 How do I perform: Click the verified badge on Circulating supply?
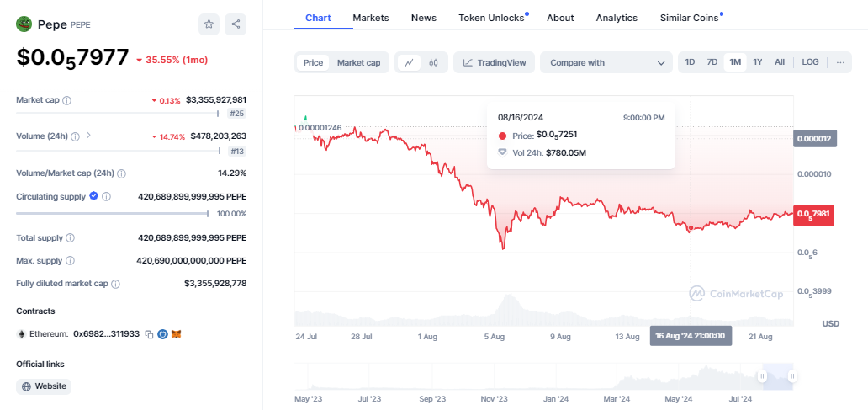[x=93, y=195]
